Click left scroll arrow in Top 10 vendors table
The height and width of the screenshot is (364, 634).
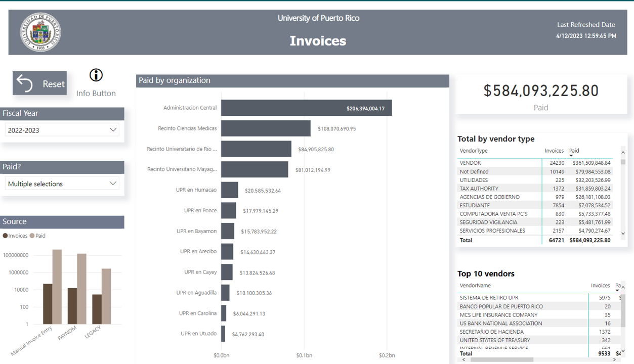[464, 359]
